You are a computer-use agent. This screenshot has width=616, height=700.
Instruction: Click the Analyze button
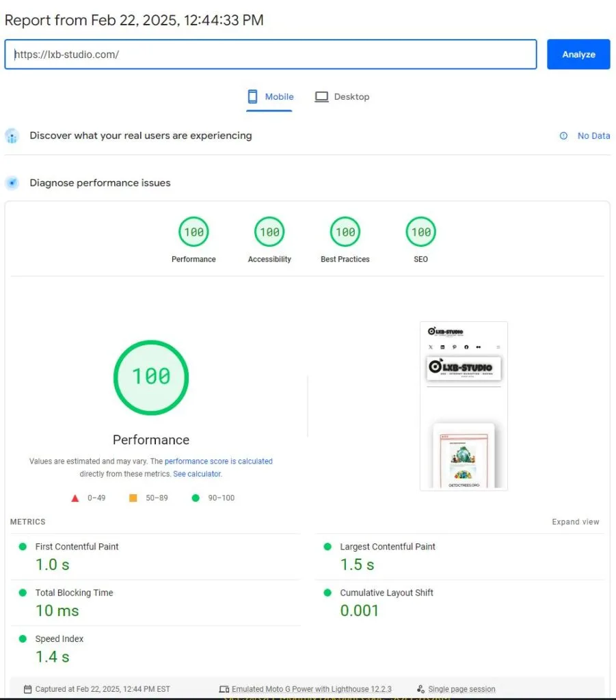[578, 54]
